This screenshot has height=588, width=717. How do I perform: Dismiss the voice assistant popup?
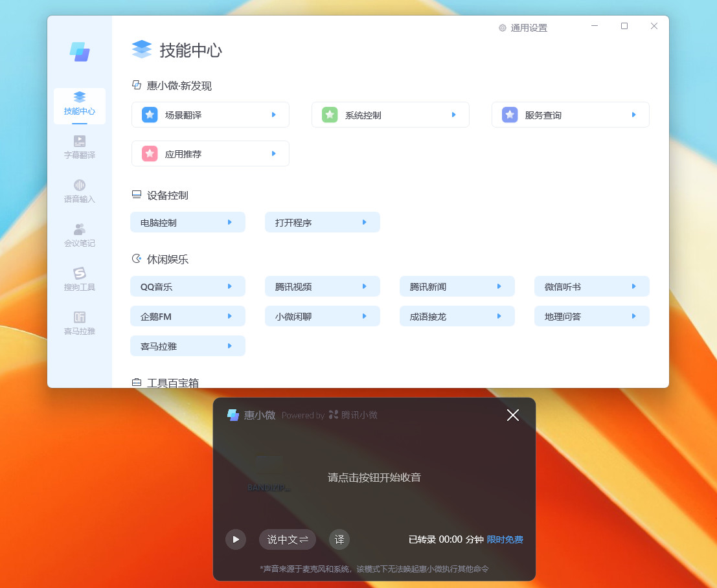tap(512, 415)
